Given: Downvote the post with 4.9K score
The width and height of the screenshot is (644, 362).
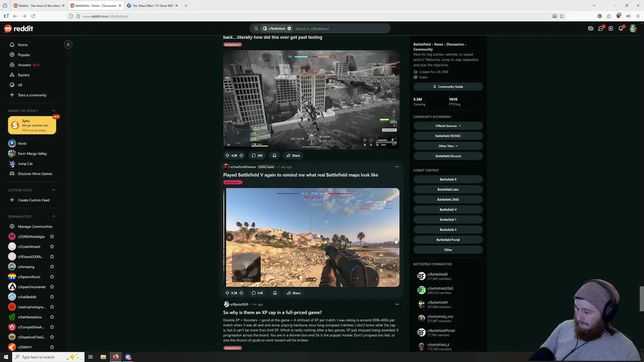Looking at the screenshot, I should pos(241,155).
